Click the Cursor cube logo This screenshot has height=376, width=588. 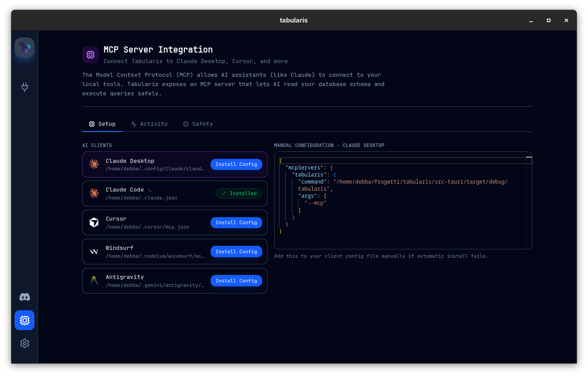click(x=94, y=222)
